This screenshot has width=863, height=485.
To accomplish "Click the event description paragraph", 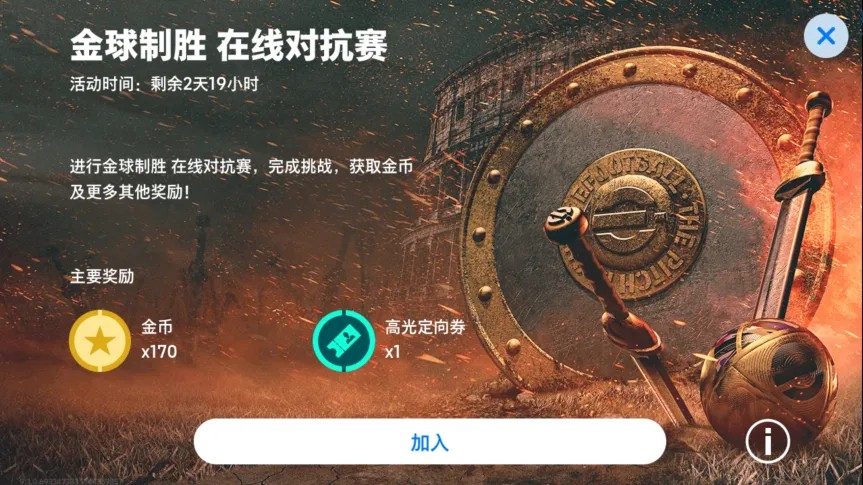I will pyautogui.click(x=241, y=179).
